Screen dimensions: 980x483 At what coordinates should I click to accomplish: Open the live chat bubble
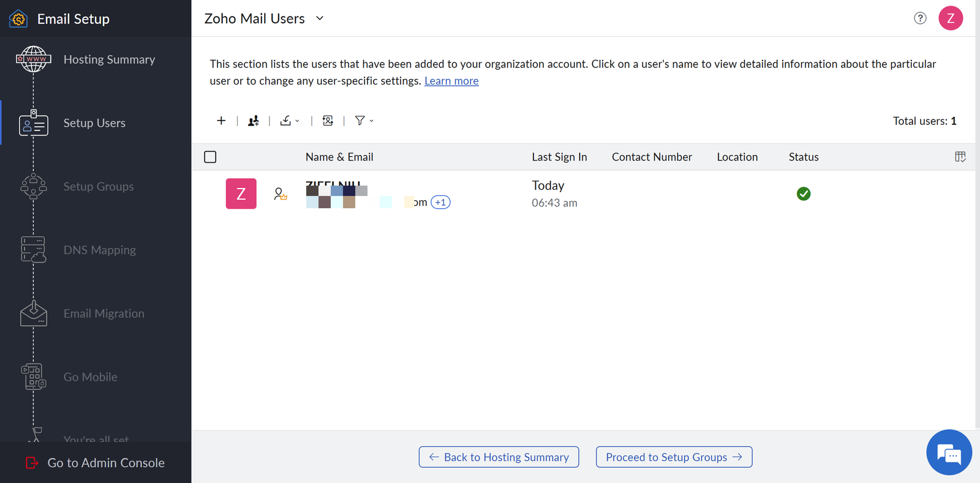(949, 452)
